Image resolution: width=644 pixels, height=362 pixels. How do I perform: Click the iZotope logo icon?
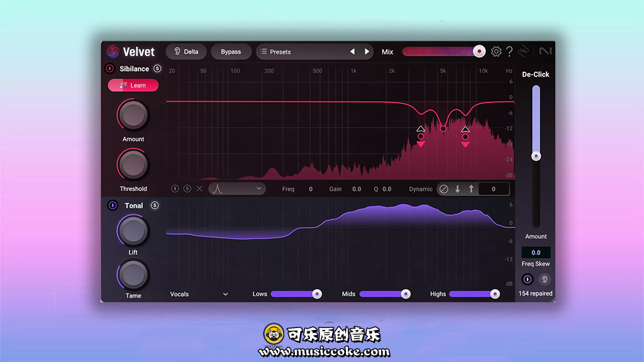[x=524, y=52]
